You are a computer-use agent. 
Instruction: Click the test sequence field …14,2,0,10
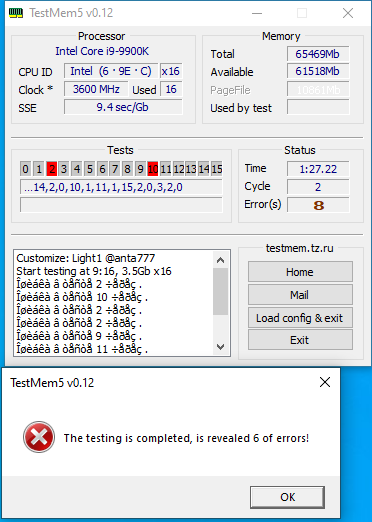pos(121,187)
